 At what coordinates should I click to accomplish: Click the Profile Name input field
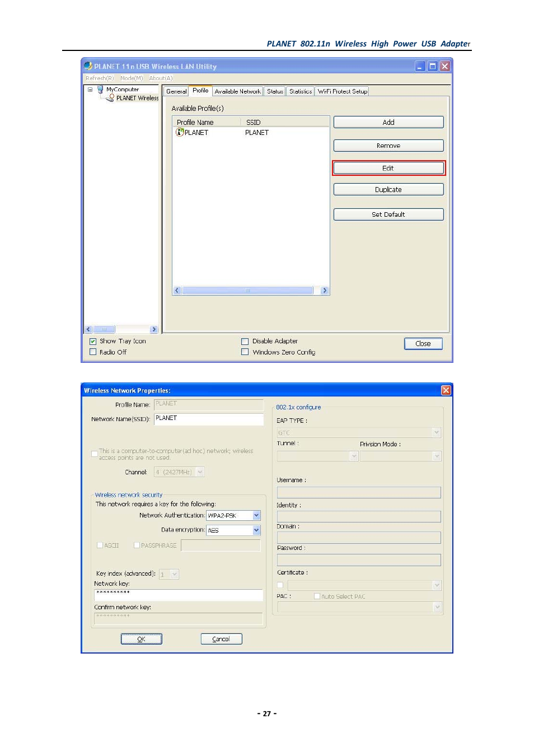[x=209, y=404]
